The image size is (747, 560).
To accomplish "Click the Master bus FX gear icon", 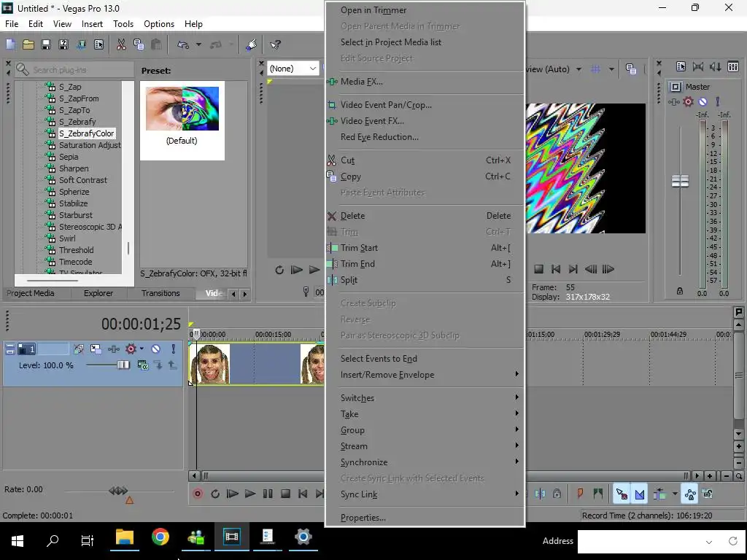I will tap(688, 101).
